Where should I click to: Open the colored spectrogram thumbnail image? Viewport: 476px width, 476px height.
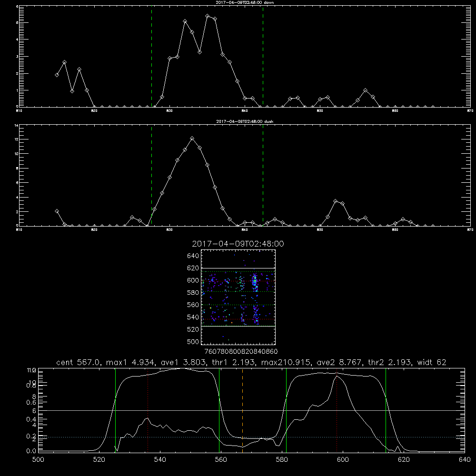(238, 297)
